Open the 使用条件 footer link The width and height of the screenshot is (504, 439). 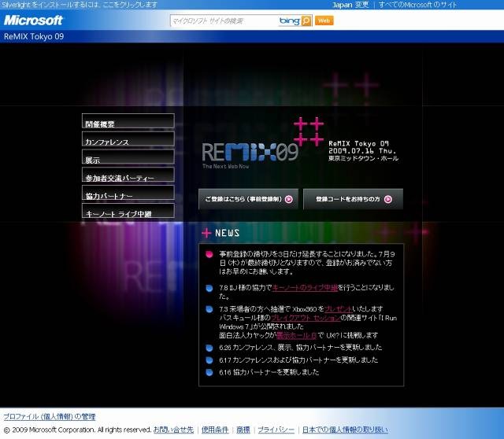215,430
